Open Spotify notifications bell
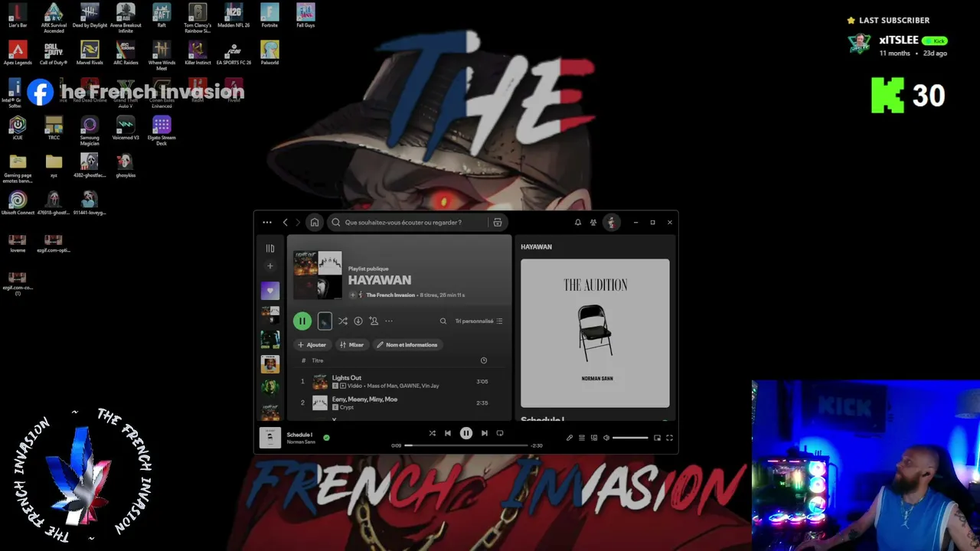The image size is (980, 551). [578, 223]
